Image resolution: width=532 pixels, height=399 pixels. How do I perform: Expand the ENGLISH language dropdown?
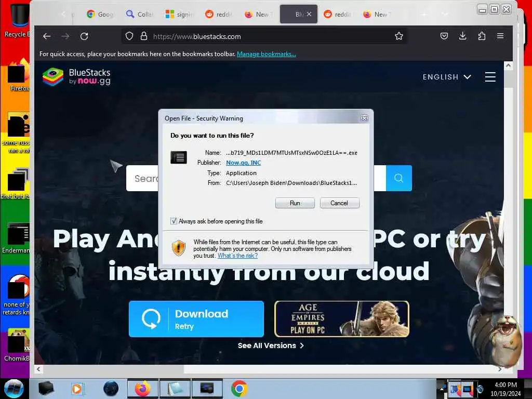click(x=447, y=77)
